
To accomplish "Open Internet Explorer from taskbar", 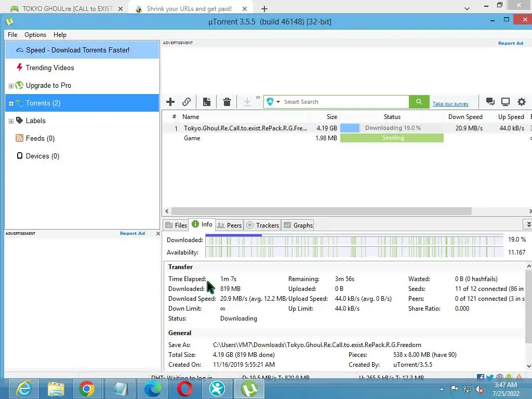I will click(24, 389).
